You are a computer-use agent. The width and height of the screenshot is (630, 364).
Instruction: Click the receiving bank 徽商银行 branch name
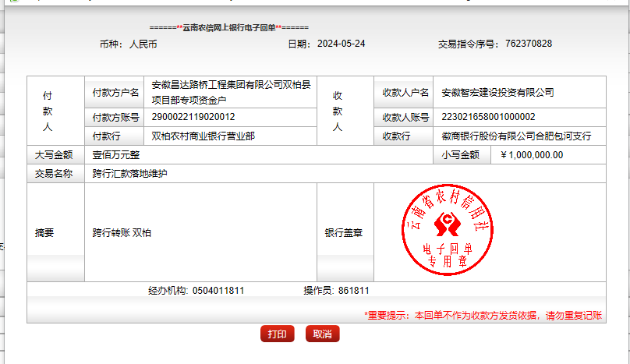tap(516, 136)
